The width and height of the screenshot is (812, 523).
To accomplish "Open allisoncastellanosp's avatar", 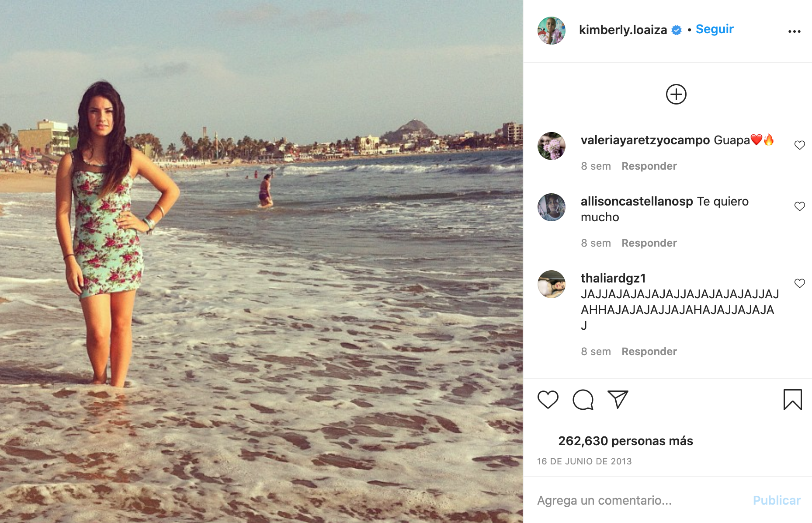I will click(x=551, y=207).
